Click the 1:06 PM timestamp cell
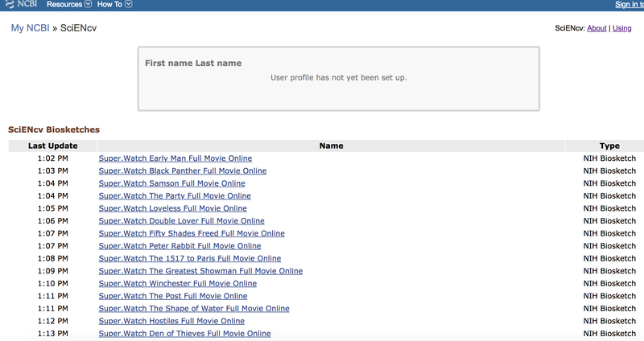This screenshot has height=341, width=644. pyautogui.click(x=52, y=221)
